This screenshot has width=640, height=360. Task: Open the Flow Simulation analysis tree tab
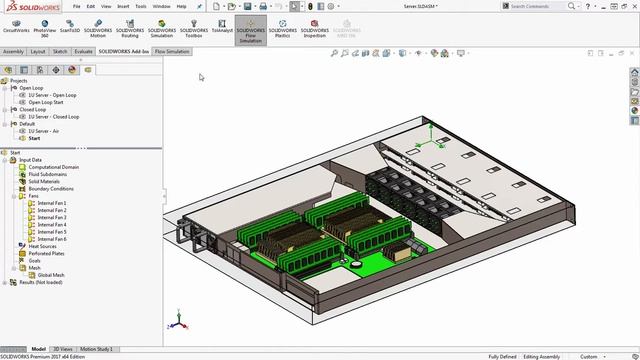tap(88, 70)
